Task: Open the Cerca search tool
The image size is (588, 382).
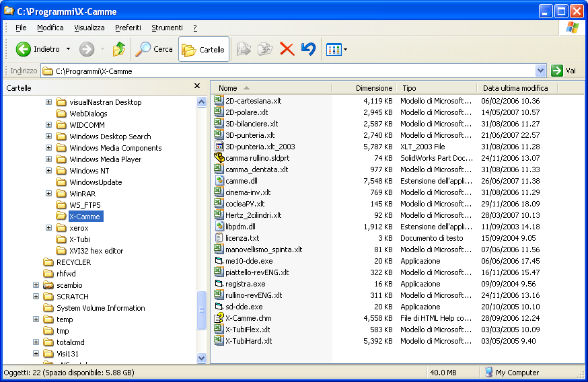Action: pos(154,49)
